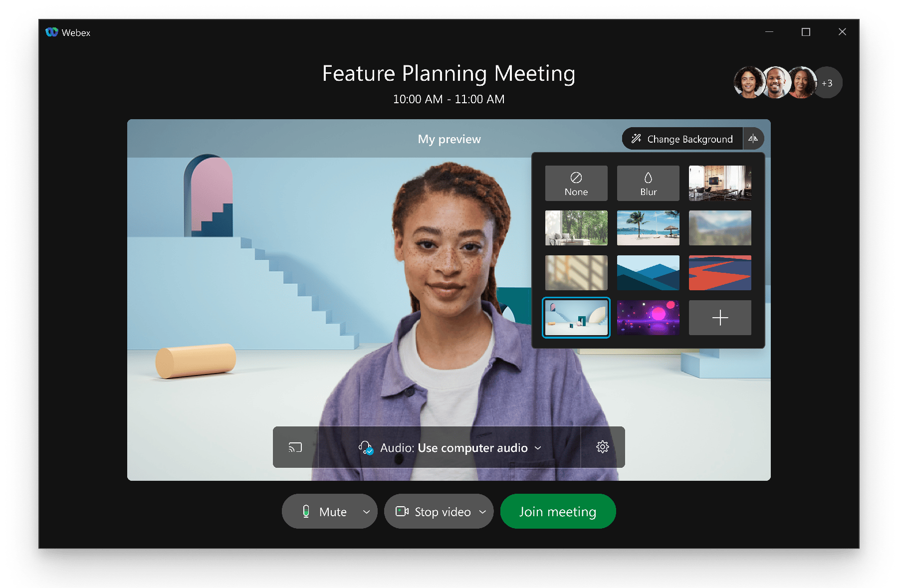Select None to turn off background effect
This screenshot has width=898, height=588.
pyautogui.click(x=576, y=183)
